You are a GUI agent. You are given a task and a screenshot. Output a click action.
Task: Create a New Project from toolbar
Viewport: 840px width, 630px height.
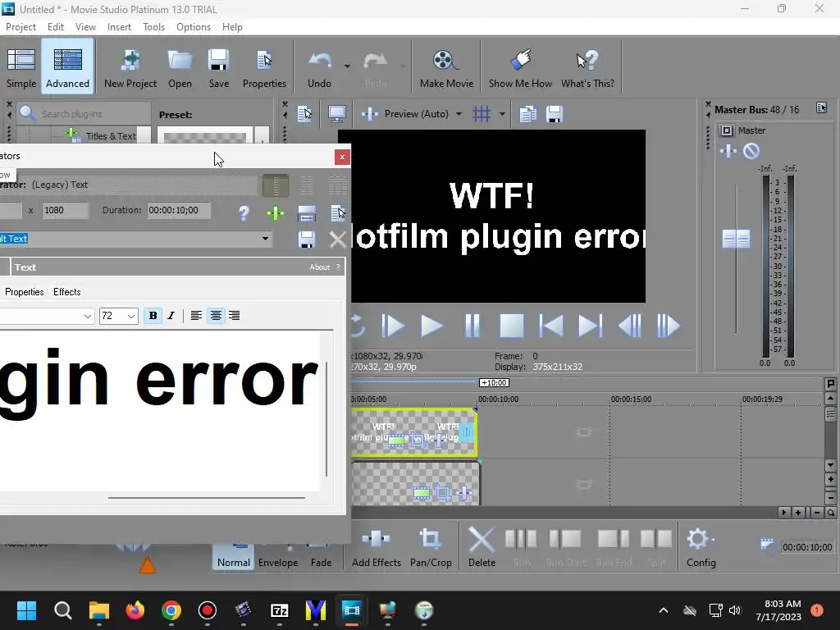pos(130,67)
